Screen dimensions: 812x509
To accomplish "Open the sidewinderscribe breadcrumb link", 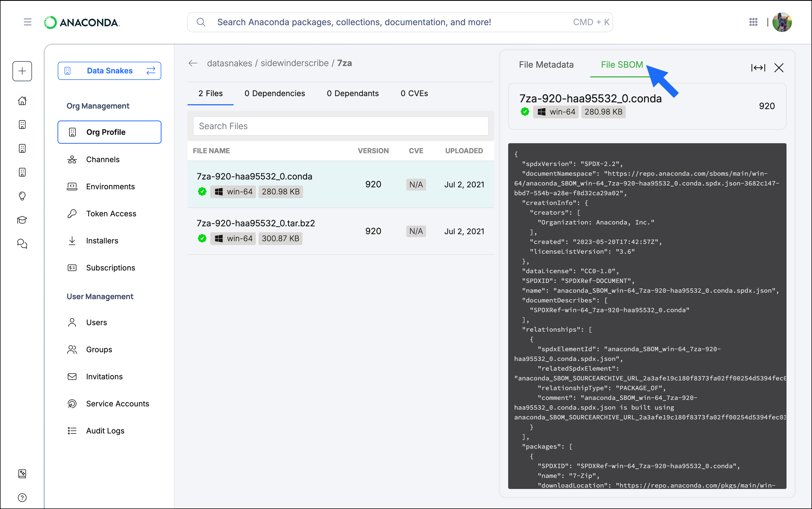I will (x=295, y=63).
